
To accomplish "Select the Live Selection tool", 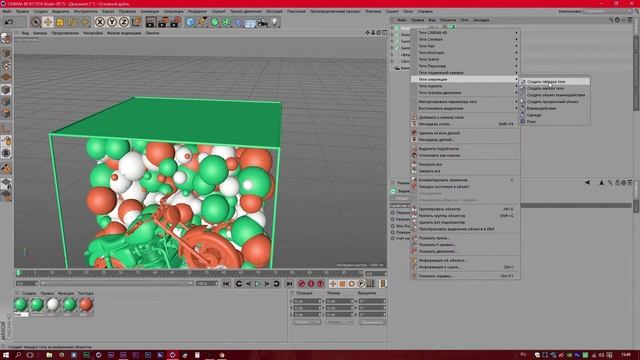I will (x=36, y=22).
